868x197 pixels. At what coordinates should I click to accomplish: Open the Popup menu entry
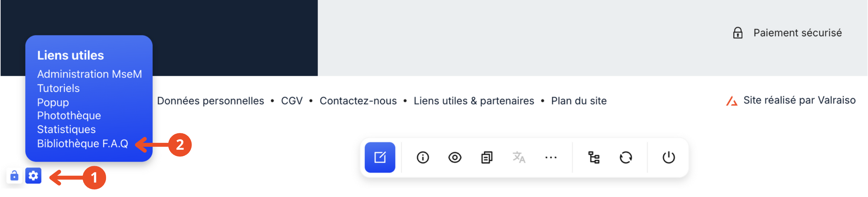(53, 102)
